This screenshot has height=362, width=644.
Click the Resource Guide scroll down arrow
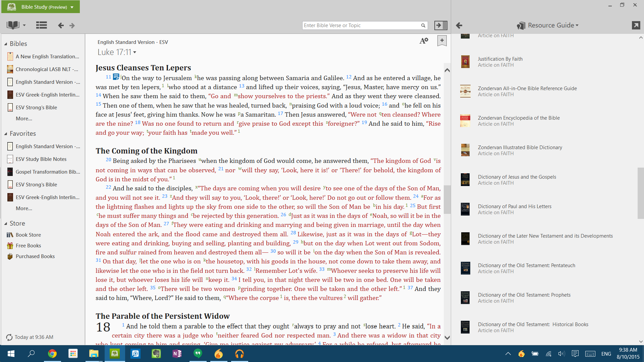(x=641, y=342)
